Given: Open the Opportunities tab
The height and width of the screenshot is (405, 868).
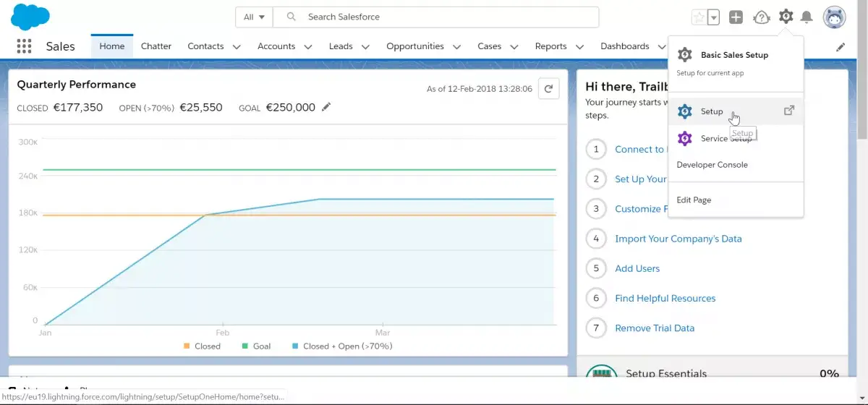Looking at the screenshot, I should tap(415, 46).
